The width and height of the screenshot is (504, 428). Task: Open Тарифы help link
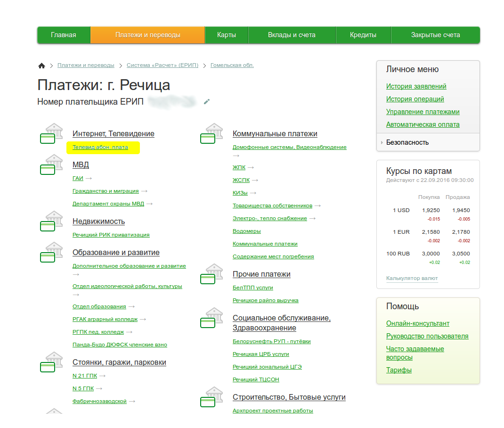(399, 370)
